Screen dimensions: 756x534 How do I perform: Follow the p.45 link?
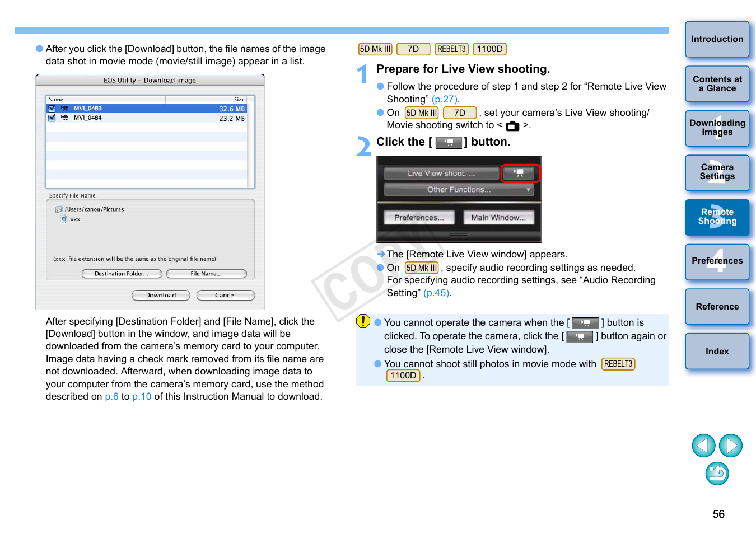point(436,293)
